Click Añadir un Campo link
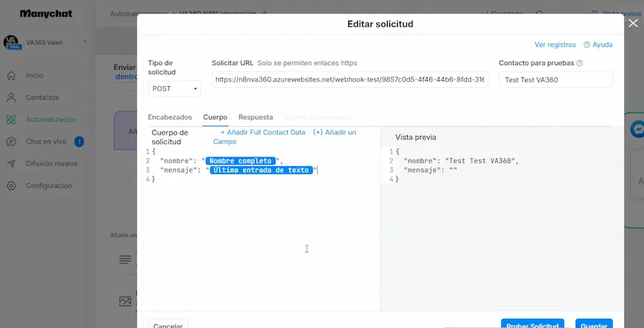The width and height of the screenshot is (644, 328). (x=284, y=137)
